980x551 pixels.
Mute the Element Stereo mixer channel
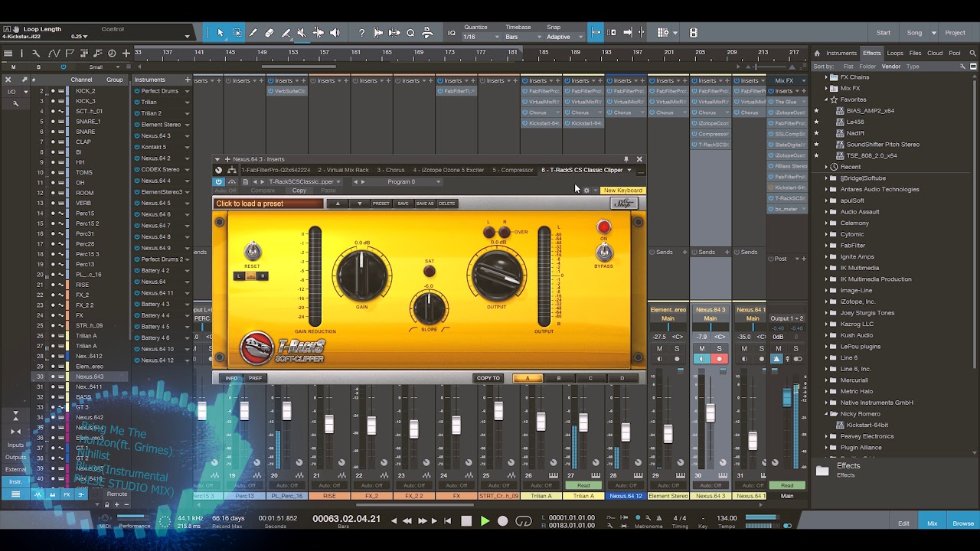click(659, 348)
